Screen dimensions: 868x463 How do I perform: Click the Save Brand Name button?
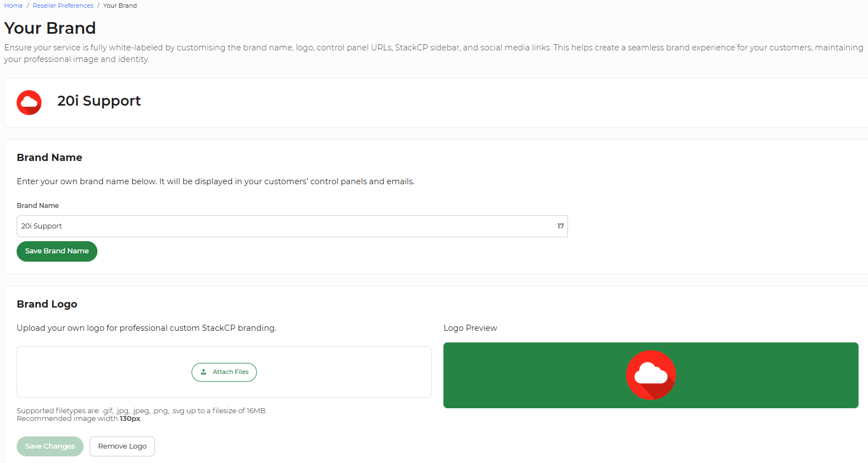tap(57, 251)
